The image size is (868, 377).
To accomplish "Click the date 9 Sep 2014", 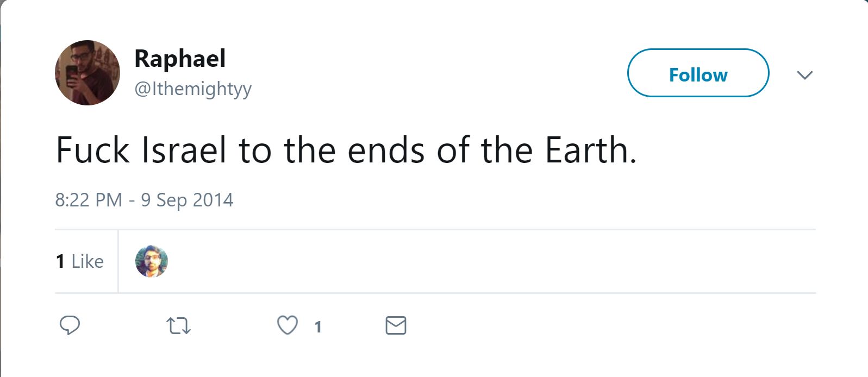I will [187, 200].
